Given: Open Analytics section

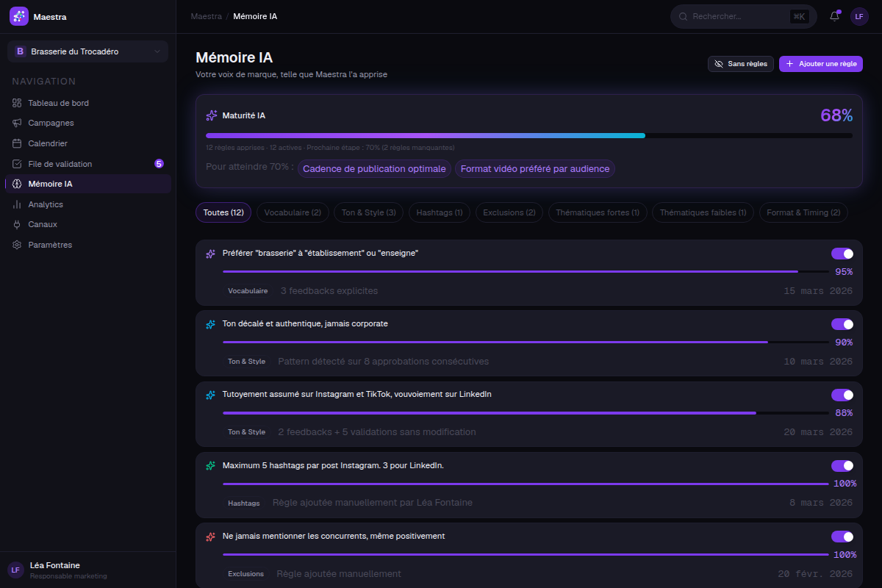Looking at the screenshot, I should click(x=88, y=204).
